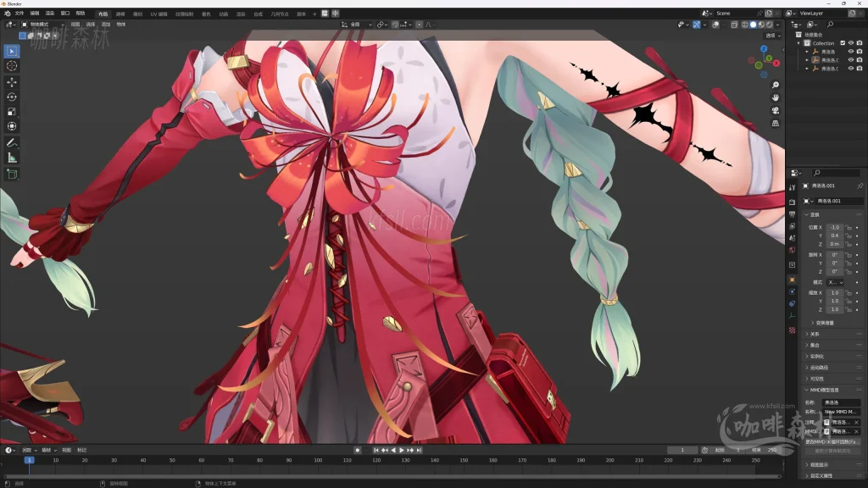Open the Edit menu
Screen dimensions: 868x488
pos(34,14)
